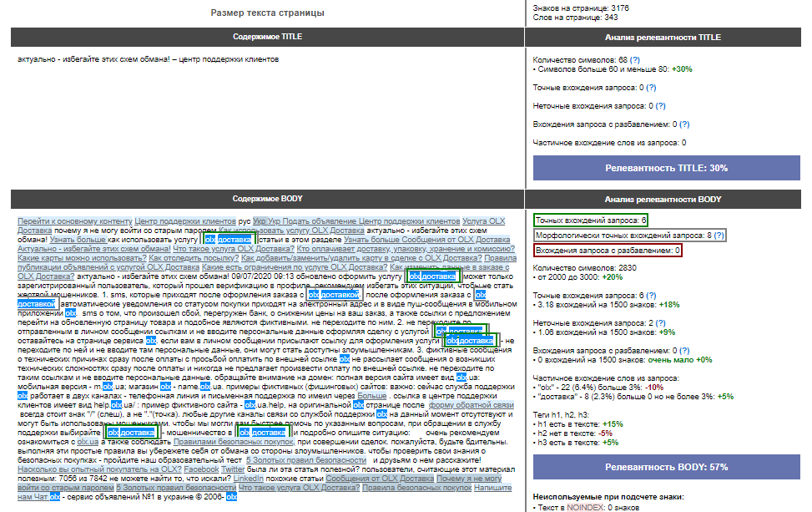Image resolution: width=812 pixels, height=512 pixels.
Task: Click the 'Релевантность BODY: 57%' bar
Action: pyautogui.click(x=667, y=468)
